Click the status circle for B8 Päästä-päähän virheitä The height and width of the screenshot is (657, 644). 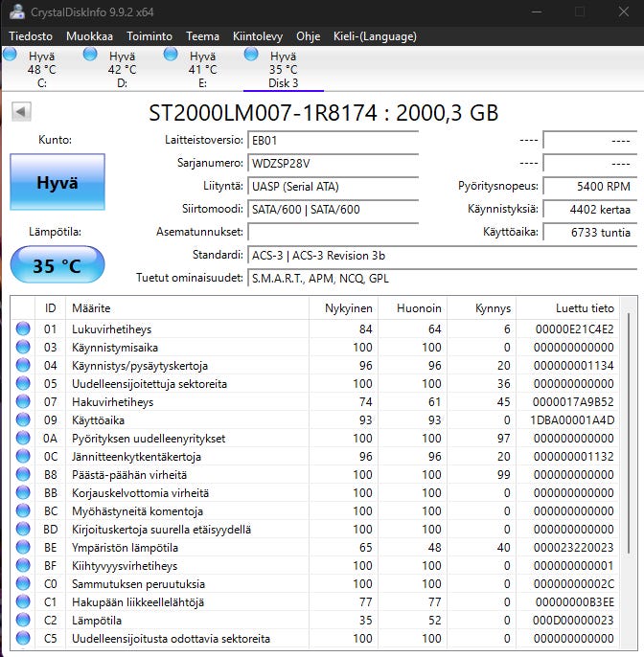[x=23, y=474]
